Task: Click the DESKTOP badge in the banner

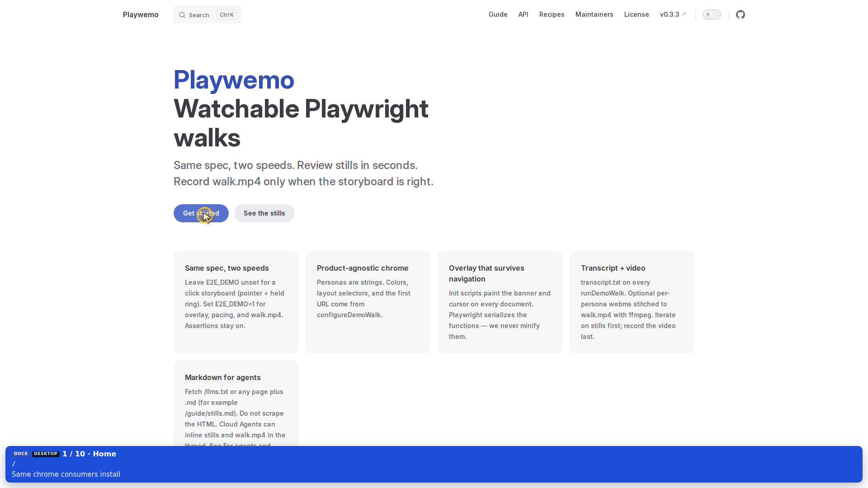Action: click(x=46, y=454)
